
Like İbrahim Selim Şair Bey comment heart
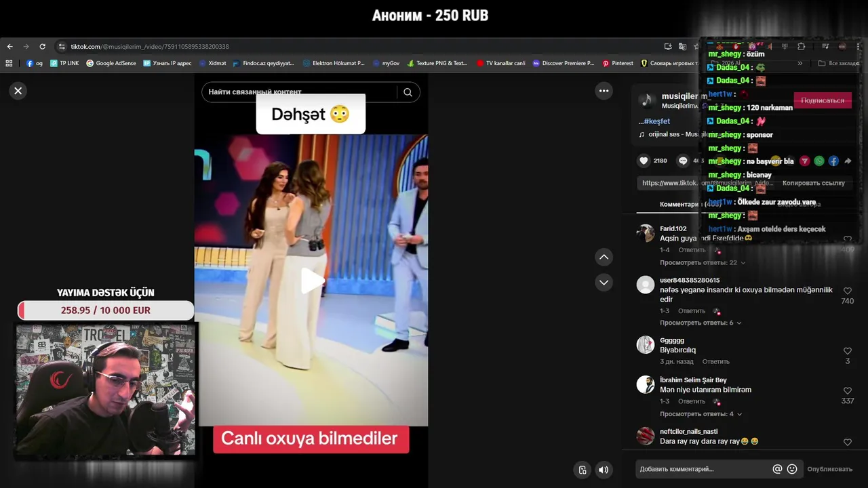(x=847, y=391)
